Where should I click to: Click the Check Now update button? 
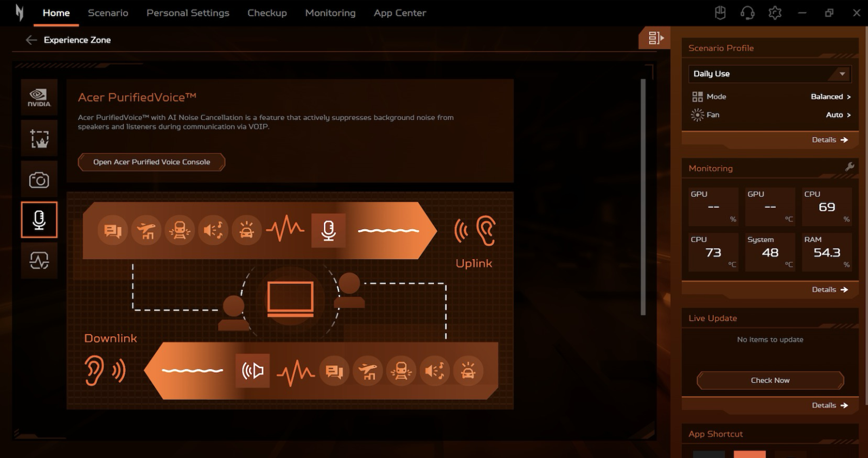point(770,380)
